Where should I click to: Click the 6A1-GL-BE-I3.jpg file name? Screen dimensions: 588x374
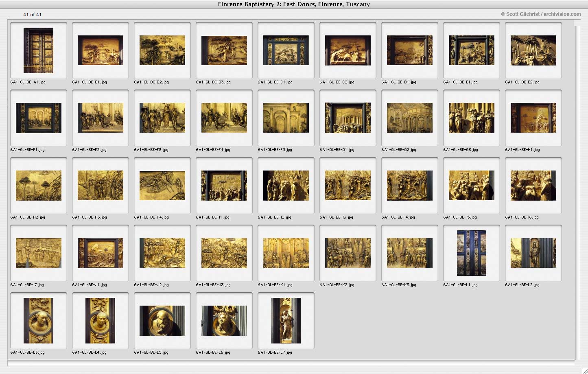[x=337, y=217]
